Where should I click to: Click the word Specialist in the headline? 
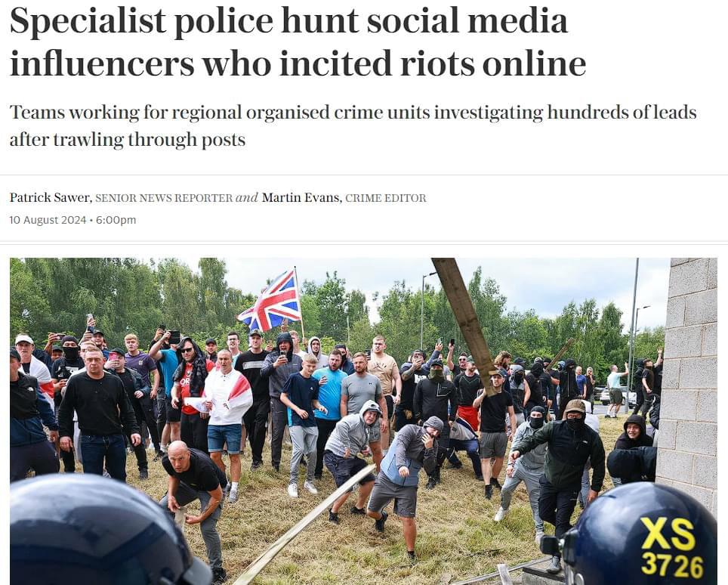pos(88,21)
